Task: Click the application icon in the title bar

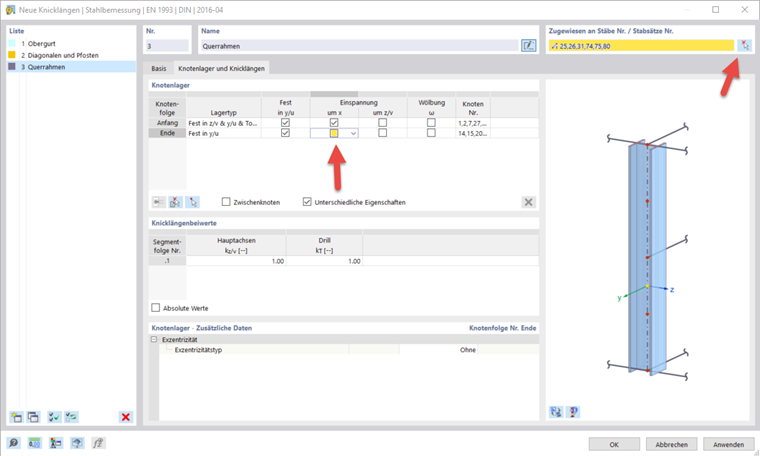Action: point(10,10)
